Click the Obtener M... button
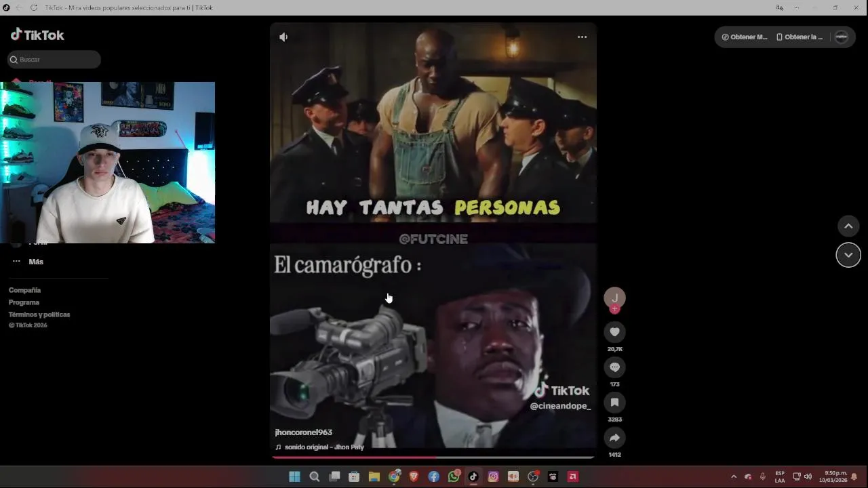 pos(745,37)
